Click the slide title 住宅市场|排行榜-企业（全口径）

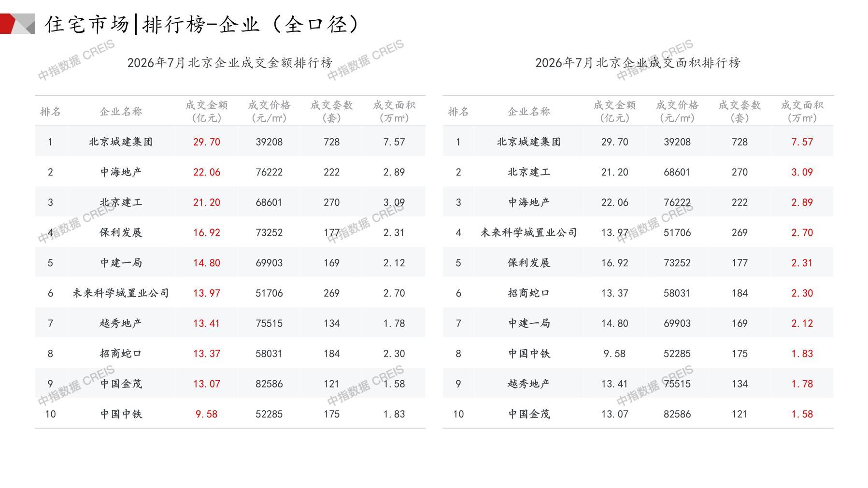point(203,24)
